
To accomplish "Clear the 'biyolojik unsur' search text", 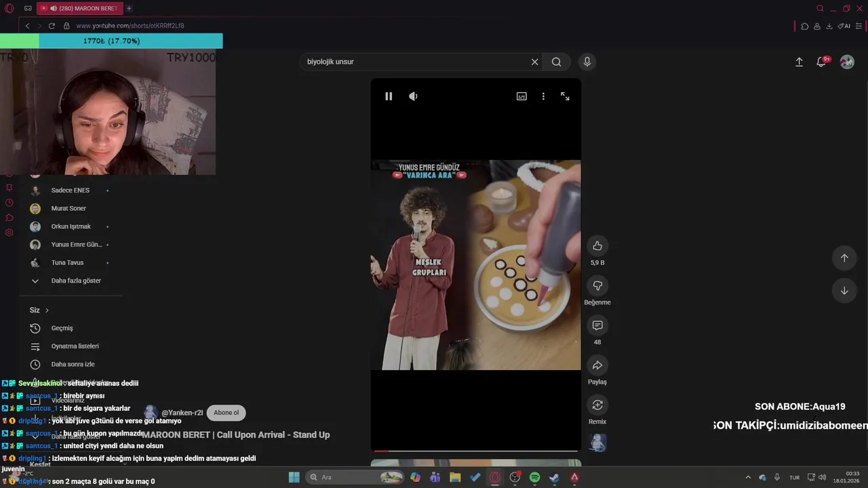I will pos(534,62).
